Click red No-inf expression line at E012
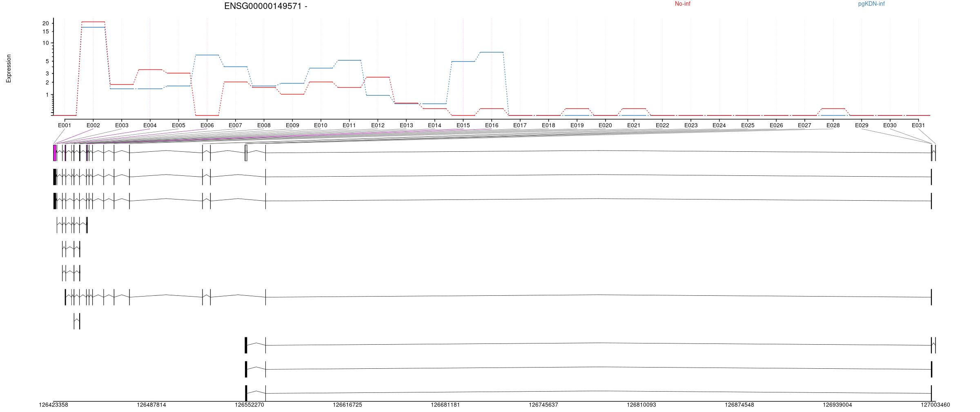Viewport: 980px width, 412px height. click(378, 77)
